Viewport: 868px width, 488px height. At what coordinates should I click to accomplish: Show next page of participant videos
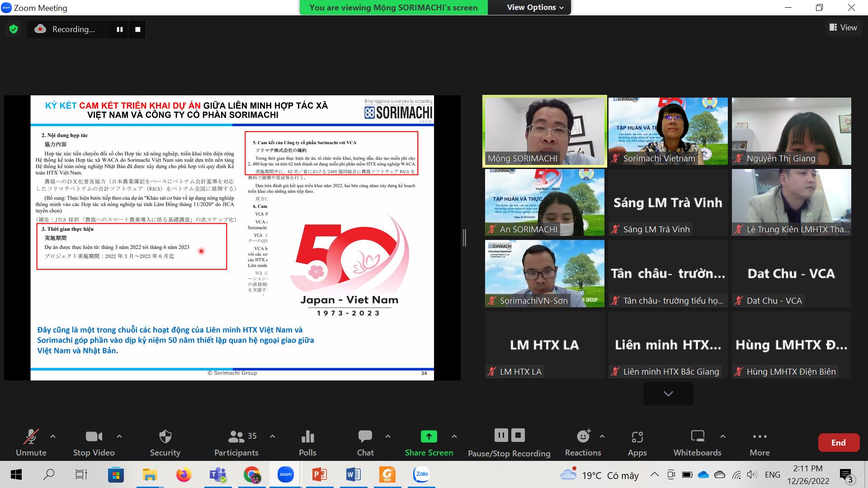click(x=668, y=394)
